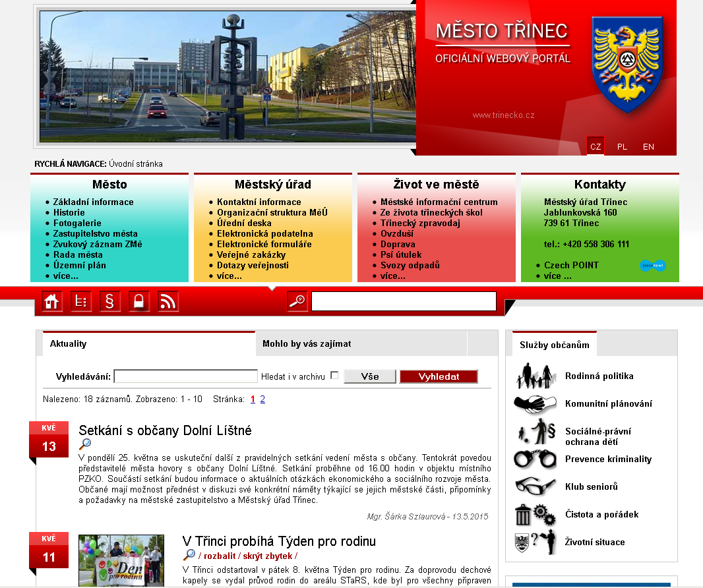Click the glasses Klub seniorů icon

pos(535,486)
